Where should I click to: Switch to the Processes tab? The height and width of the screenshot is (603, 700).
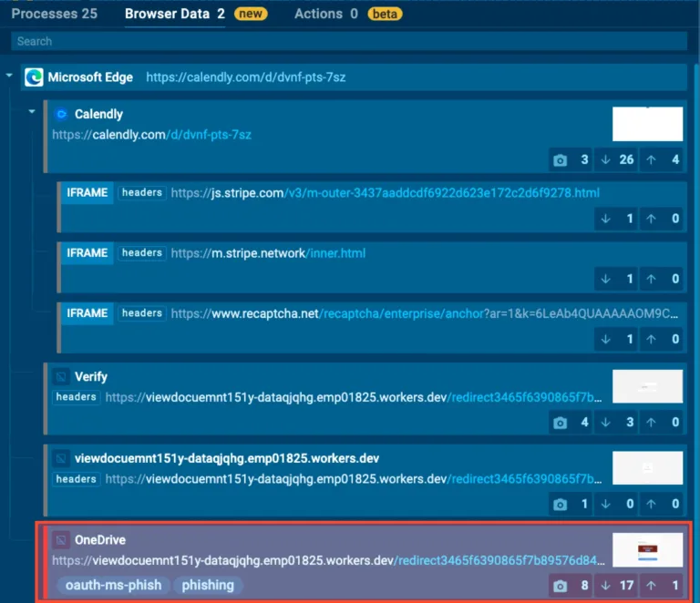tap(54, 14)
